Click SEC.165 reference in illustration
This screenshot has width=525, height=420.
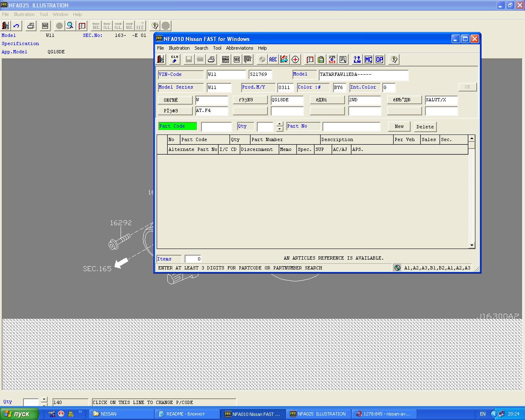pos(97,269)
